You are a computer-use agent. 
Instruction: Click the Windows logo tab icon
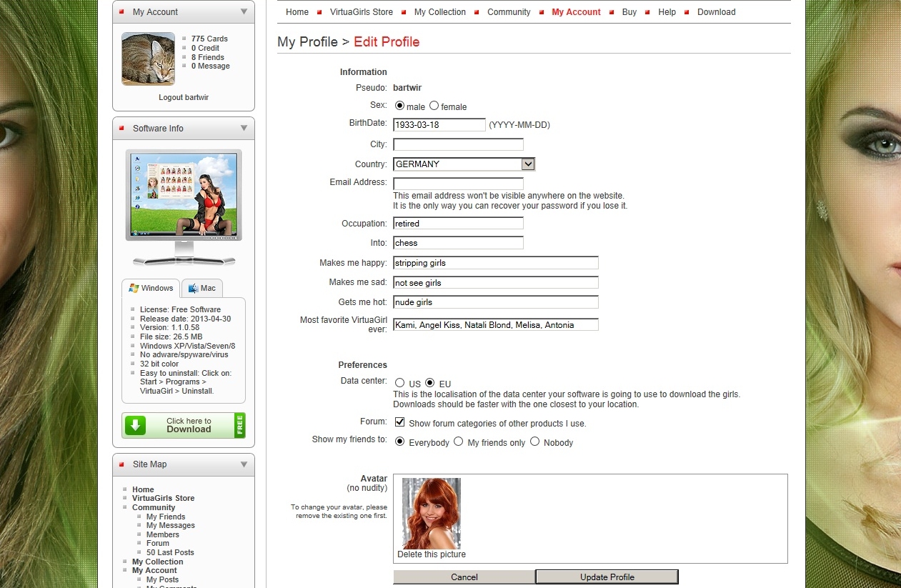click(x=134, y=288)
